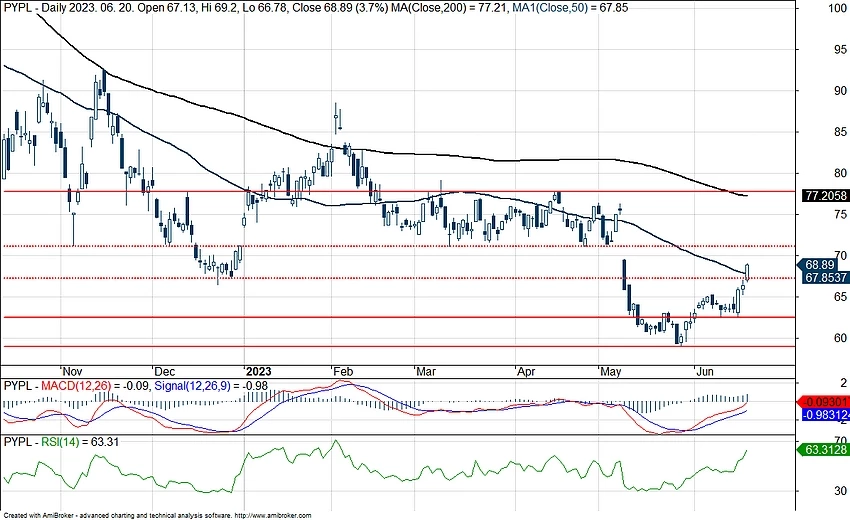
Task: Click the red -0.0930 MACD value tag
Action: pyautogui.click(x=823, y=402)
